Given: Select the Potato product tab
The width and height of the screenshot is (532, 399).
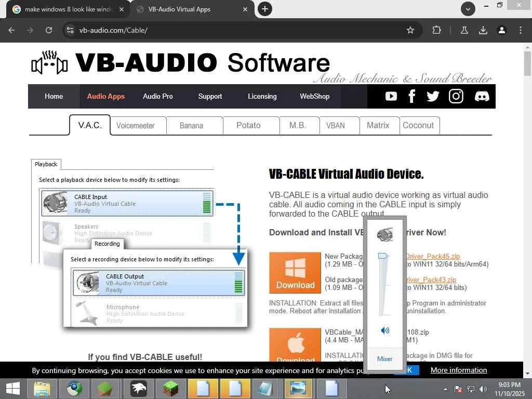Looking at the screenshot, I should 251,126.
